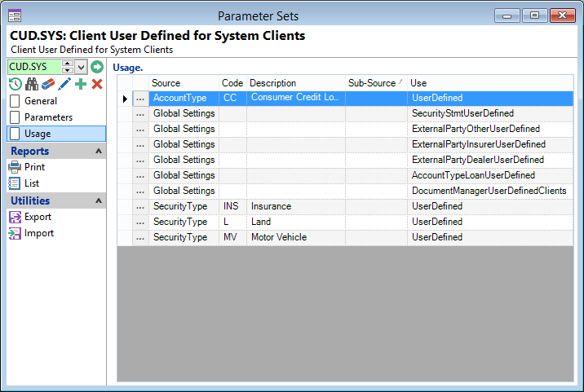Click the red X Delete icon

coord(97,84)
